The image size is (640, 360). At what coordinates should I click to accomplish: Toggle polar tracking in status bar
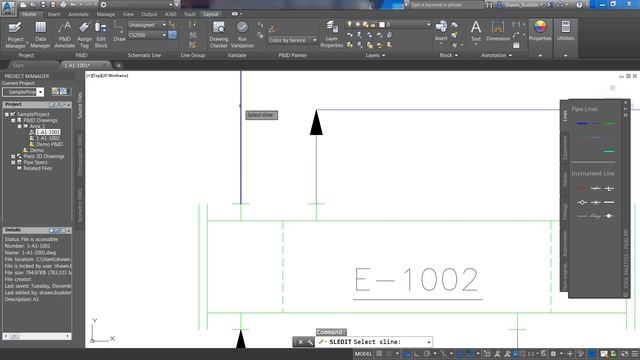coord(427,353)
